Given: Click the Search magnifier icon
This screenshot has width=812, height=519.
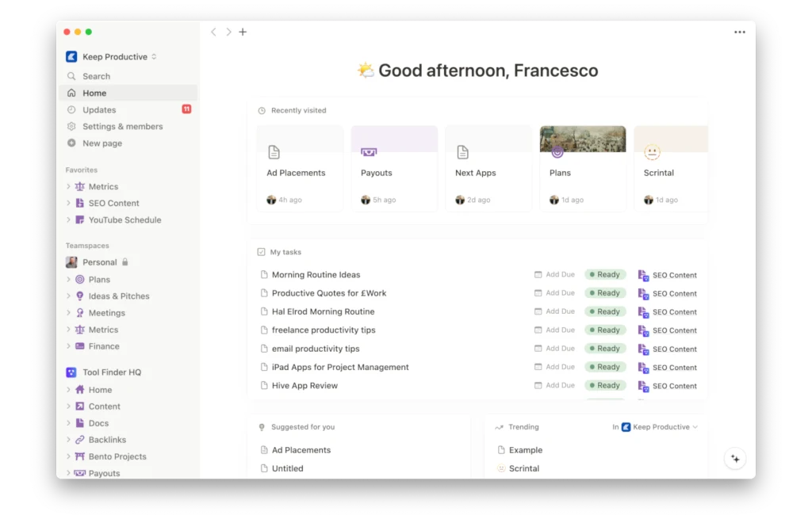Looking at the screenshot, I should click(71, 76).
